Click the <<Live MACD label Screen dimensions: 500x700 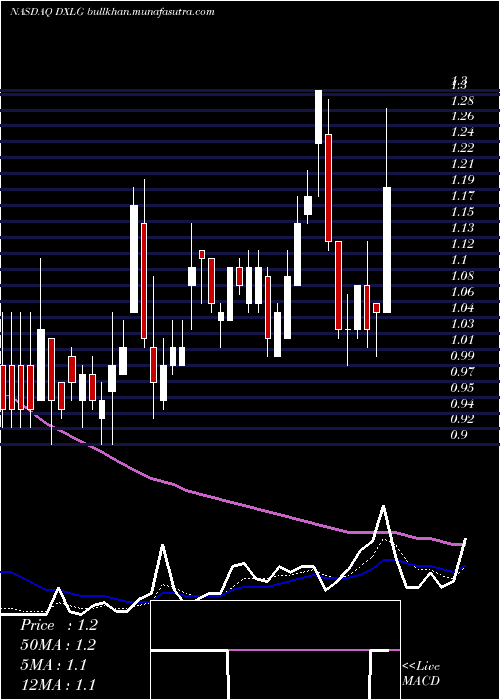tap(421, 674)
